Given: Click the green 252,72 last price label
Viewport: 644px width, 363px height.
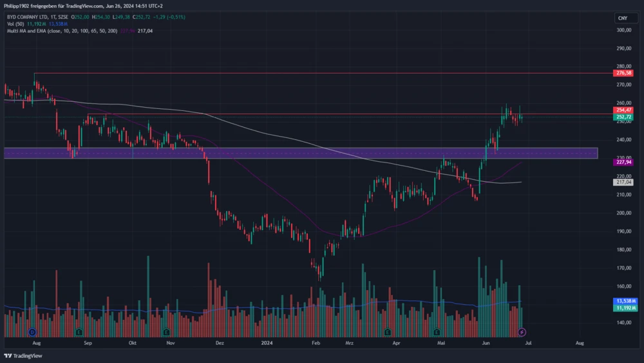Looking at the screenshot, I should 623,117.
